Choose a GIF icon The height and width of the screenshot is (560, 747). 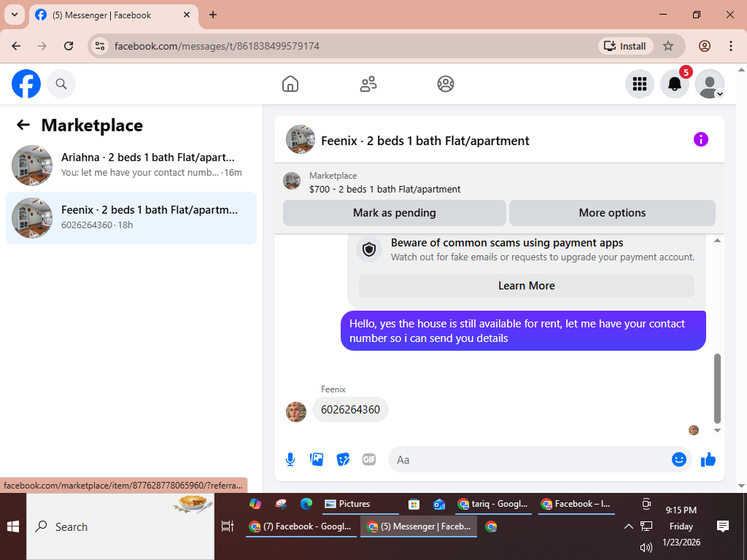pyautogui.click(x=369, y=459)
